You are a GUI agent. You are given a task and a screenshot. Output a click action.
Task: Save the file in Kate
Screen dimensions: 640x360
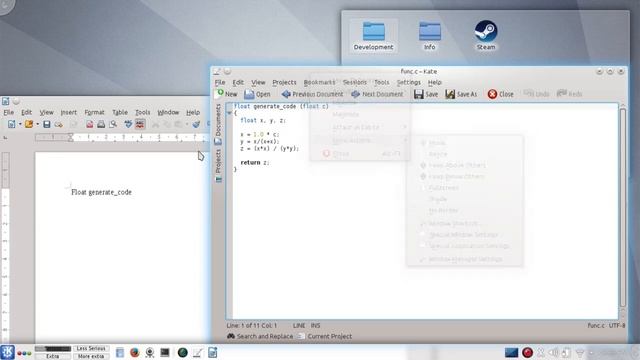425,94
